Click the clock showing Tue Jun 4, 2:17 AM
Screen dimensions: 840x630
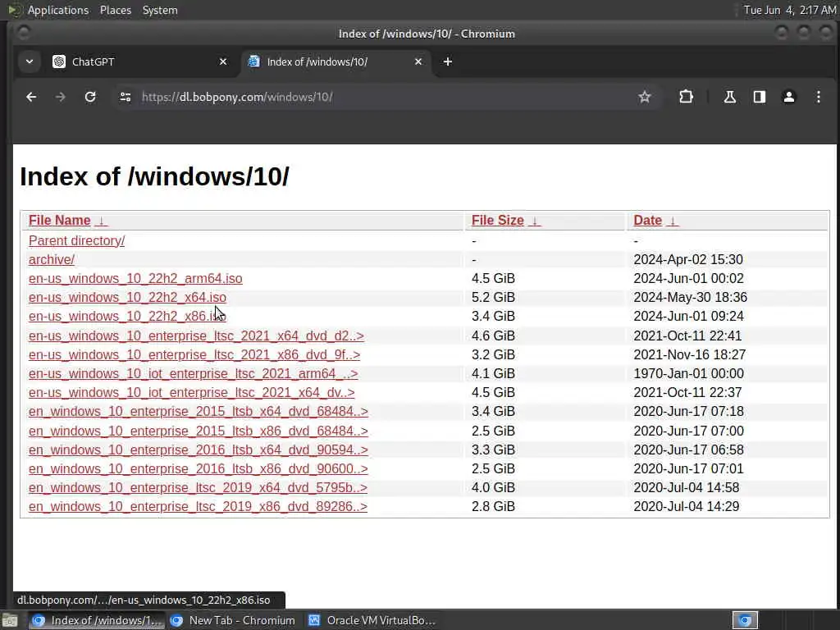(790, 10)
